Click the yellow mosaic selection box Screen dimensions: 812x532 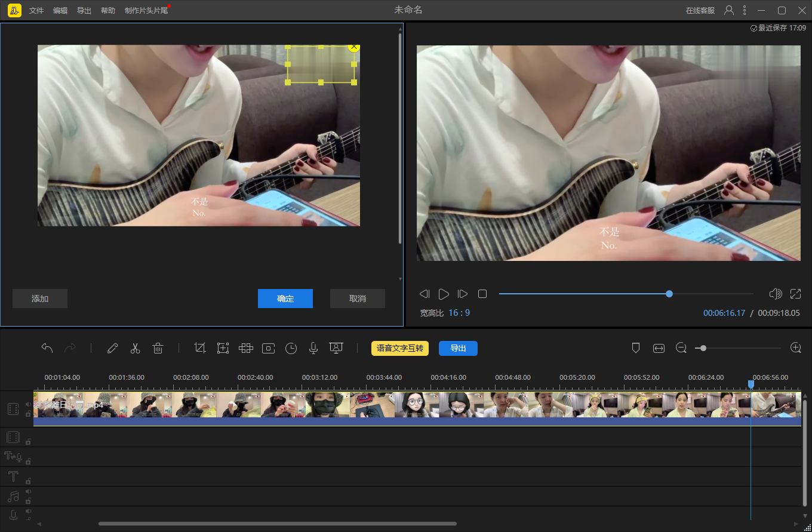tap(321, 64)
